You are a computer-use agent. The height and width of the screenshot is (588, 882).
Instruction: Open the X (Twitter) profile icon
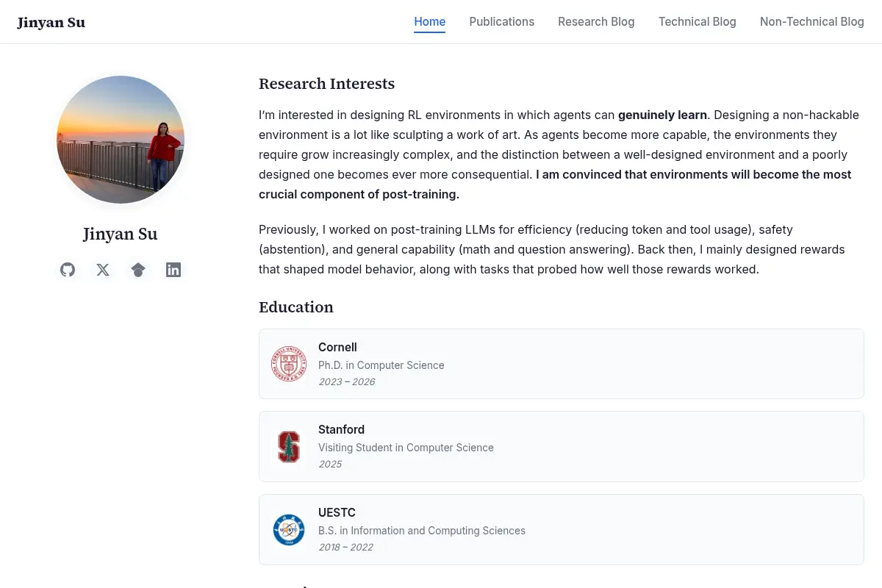coord(103,270)
